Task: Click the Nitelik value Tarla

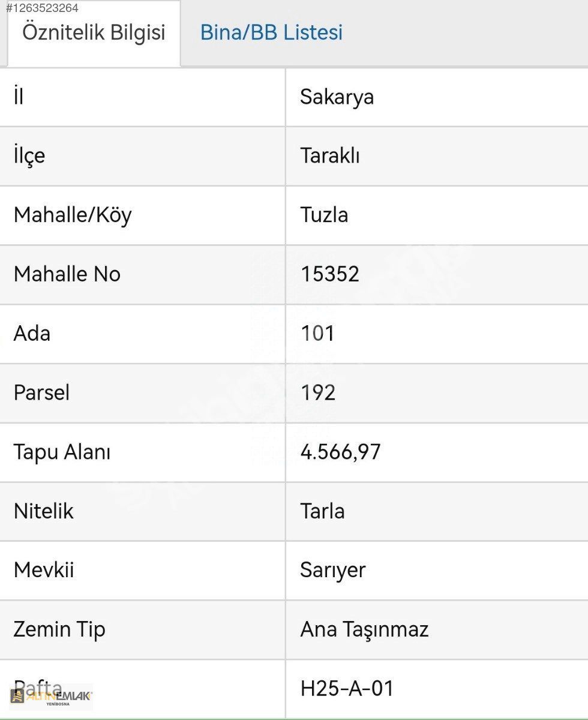Action: 322,511
